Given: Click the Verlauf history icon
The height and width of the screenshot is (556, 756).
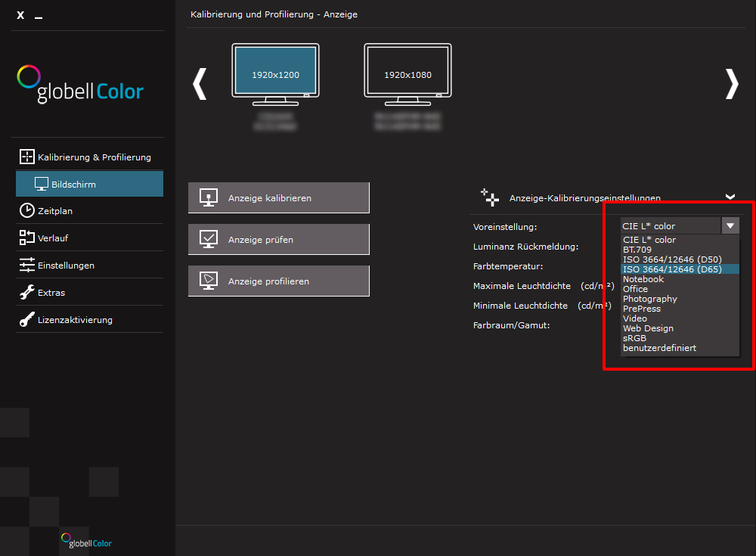Looking at the screenshot, I should tap(26, 238).
